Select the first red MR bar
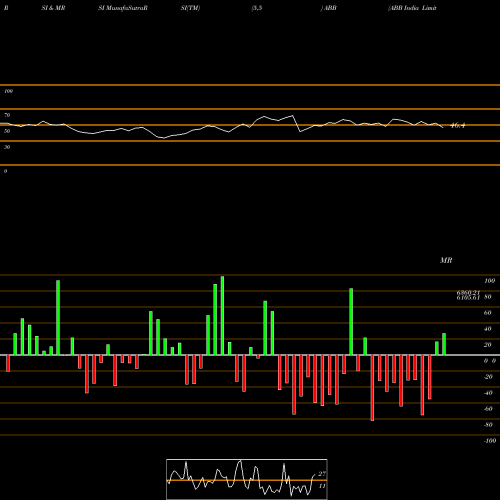Viewport: 500px width, 500px height. click(x=8, y=363)
